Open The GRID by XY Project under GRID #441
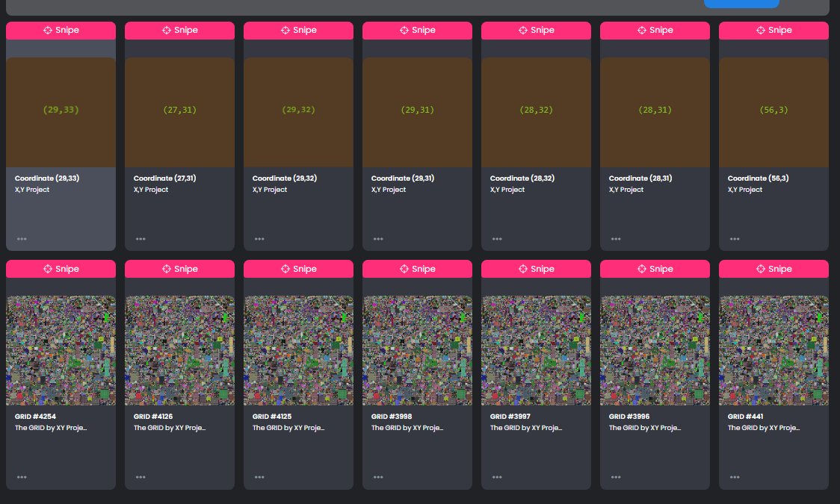The height and width of the screenshot is (504, 840). tap(764, 428)
